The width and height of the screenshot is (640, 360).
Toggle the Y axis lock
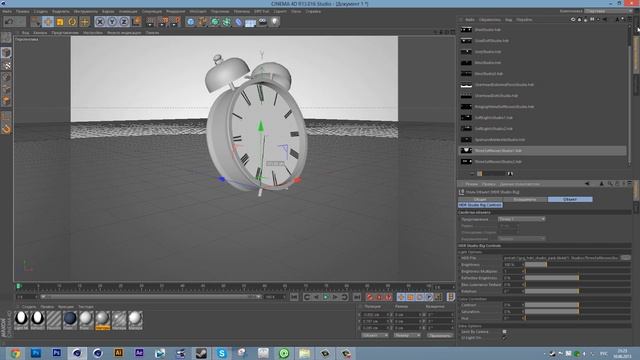(112, 22)
